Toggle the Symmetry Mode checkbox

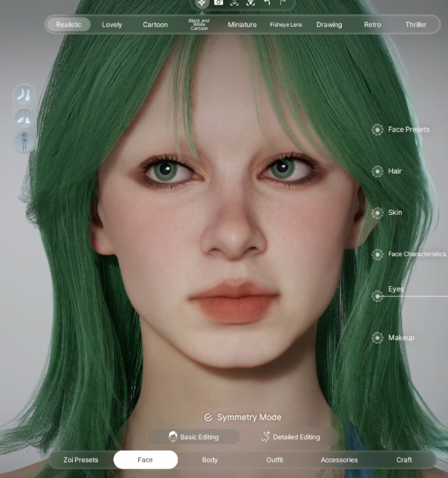click(x=209, y=417)
